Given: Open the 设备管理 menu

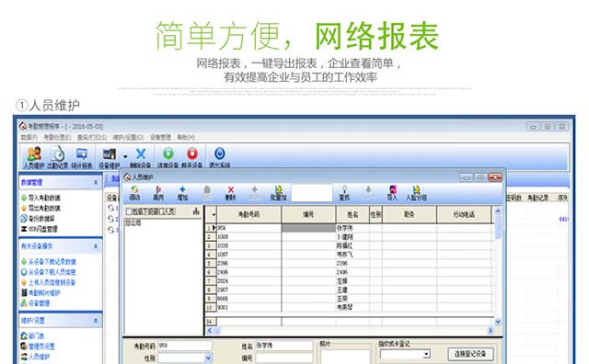Looking at the screenshot, I should click(x=160, y=137).
